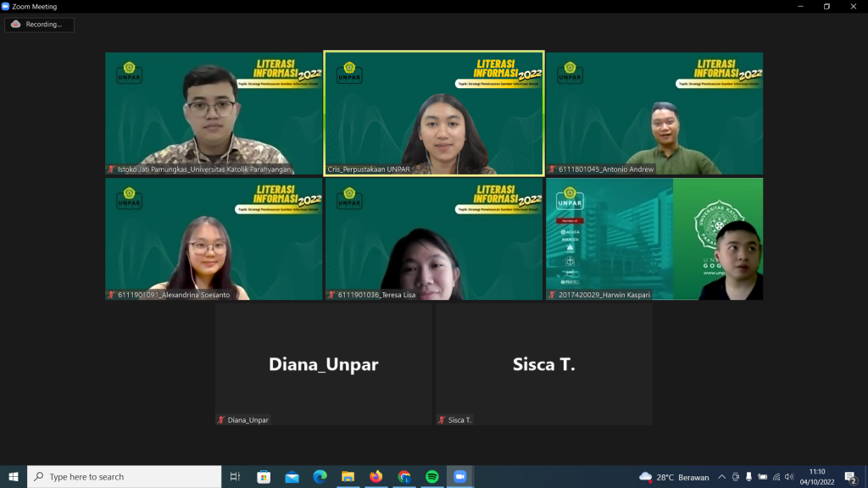Expand hidden system tray icons

coord(721,477)
